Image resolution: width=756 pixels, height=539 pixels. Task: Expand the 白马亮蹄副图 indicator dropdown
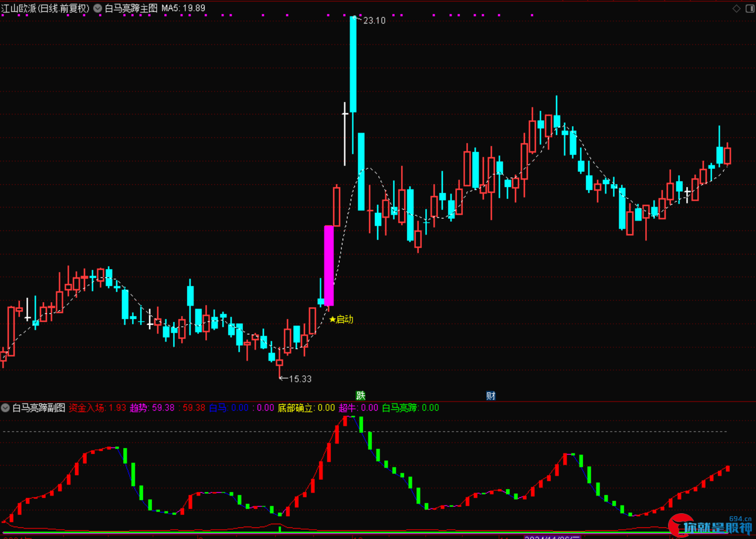pyautogui.click(x=5, y=408)
